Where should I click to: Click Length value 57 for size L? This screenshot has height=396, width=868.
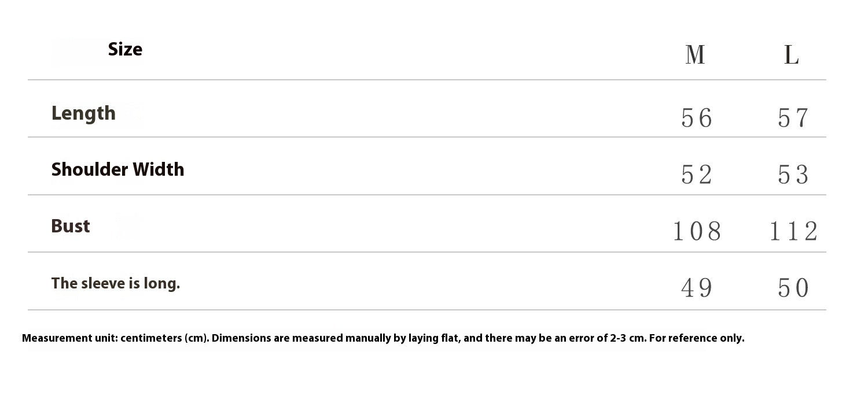tap(792, 119)
